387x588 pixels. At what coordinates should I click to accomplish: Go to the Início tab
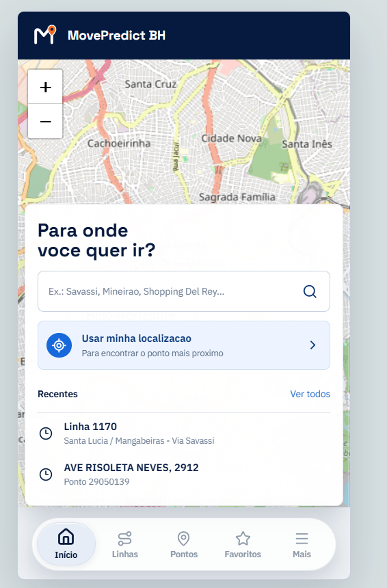pyautogui.click(x=66, y=544)
